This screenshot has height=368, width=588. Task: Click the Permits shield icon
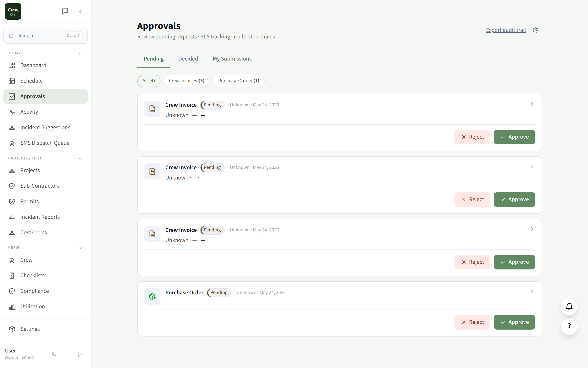click(12, 202)
